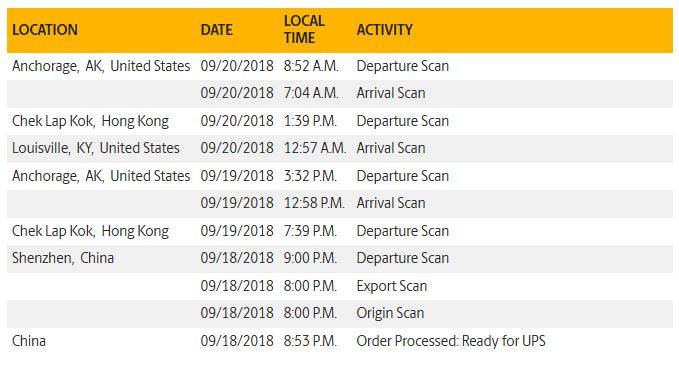Select the 12:57 A.M. time cell
This screenshot has width=679, height=375.
[315, 148]
